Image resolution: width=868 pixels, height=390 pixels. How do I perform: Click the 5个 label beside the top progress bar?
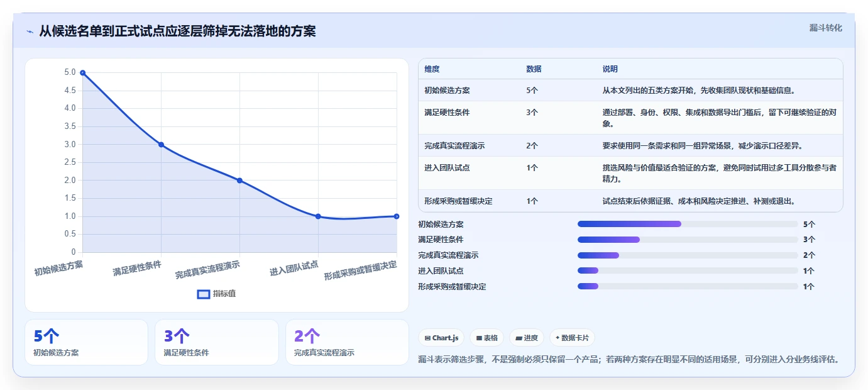tap(809, 224)
